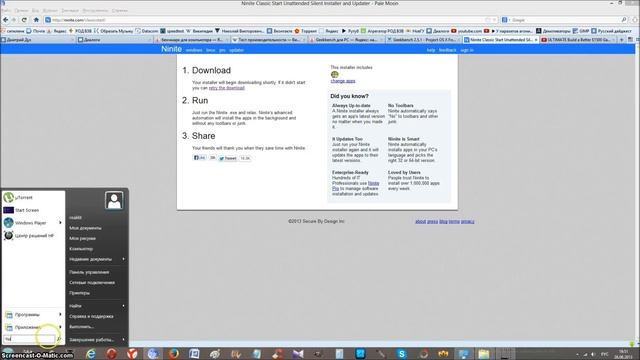Screen dimensions: 640x360
Task: Open the about footer link
Action: [420, 222]
